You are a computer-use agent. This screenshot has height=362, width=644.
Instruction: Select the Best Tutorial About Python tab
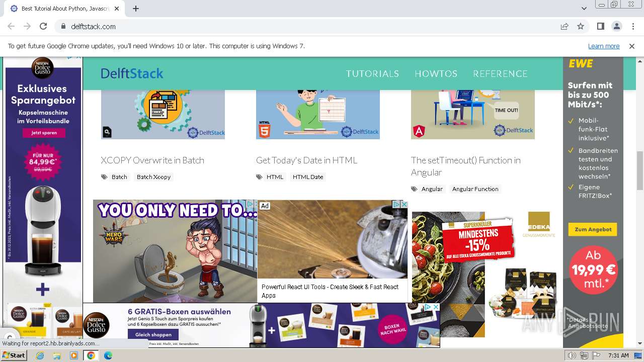(x=65, y=9)
